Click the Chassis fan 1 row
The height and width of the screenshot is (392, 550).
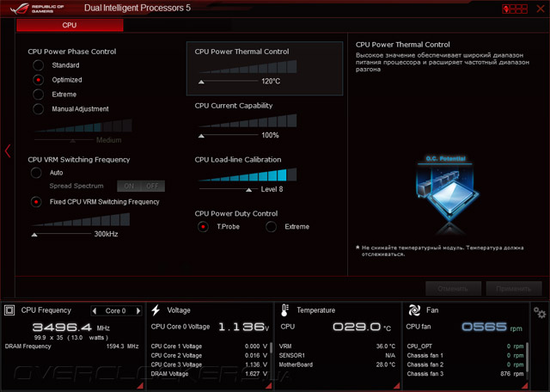pos(465,356)
